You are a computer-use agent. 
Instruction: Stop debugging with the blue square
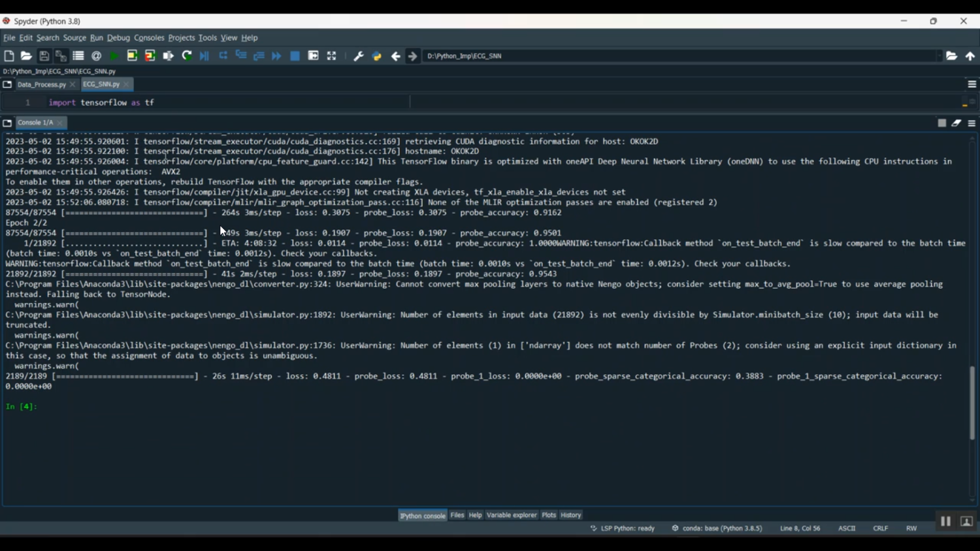coord(295,56)
